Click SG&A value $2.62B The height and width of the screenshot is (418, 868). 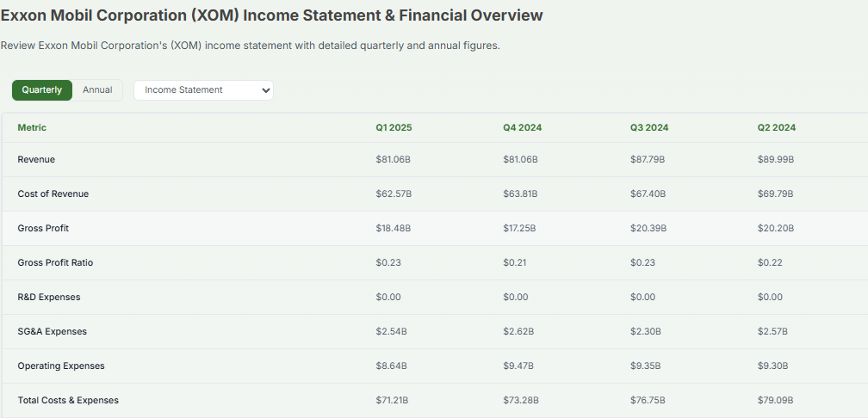[x=518, y=331]
